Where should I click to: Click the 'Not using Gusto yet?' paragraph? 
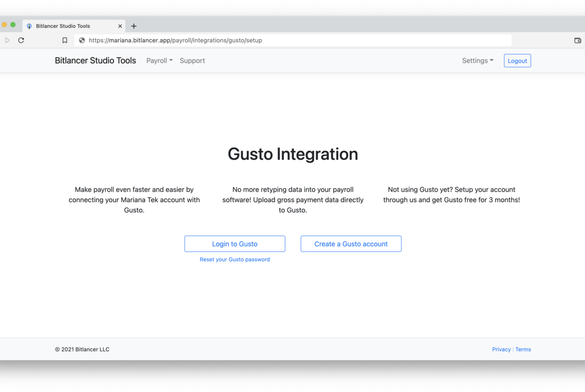pyautogui.click(x=451, y=194)
